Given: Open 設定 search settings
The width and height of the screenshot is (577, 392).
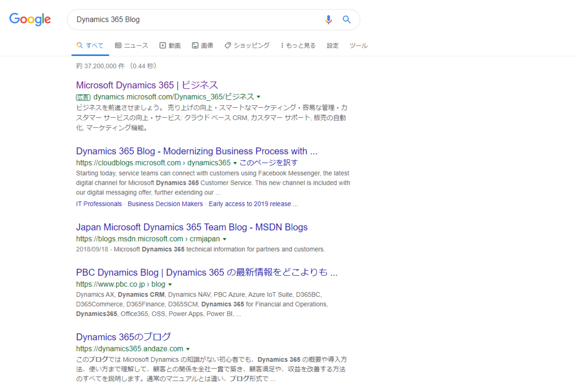Looking at the screenshot, I should [333, 46].
